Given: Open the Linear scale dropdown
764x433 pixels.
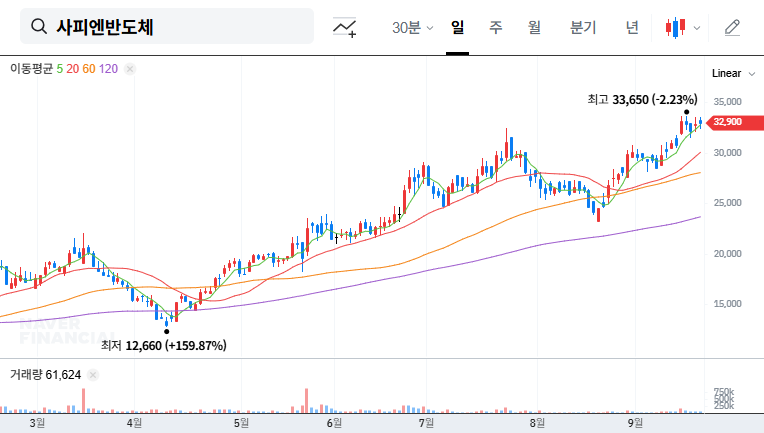Looking at the screenshot, I should (x=733, y=74).
